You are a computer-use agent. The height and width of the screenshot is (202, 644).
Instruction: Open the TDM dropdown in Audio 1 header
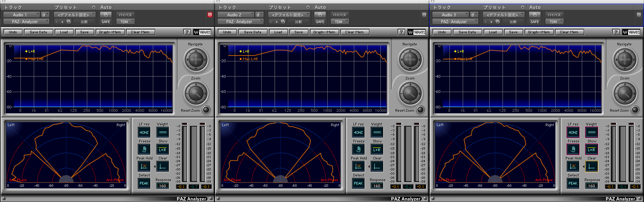tap(126, 22)
